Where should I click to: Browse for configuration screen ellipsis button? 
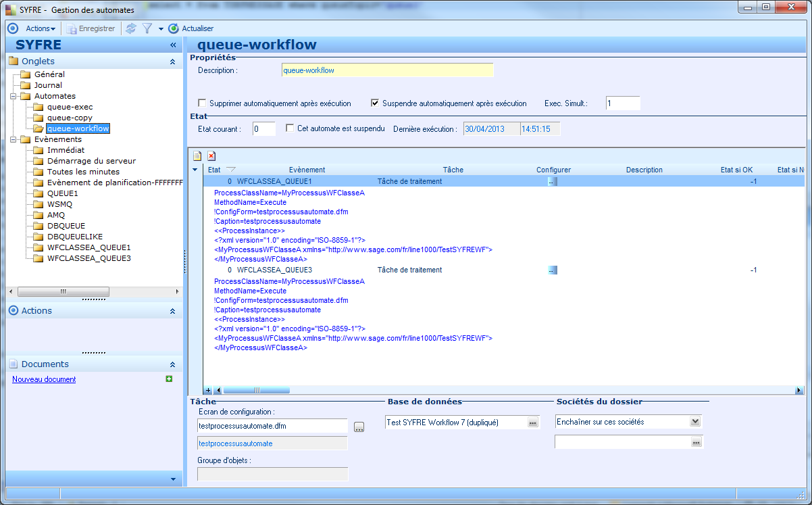pyautogui.click(x=359, y=427)
